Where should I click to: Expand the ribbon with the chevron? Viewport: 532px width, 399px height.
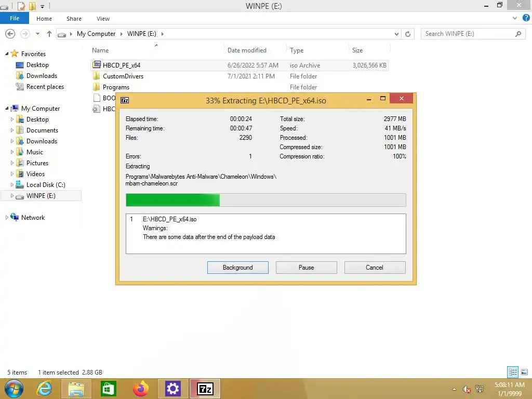click(x=515, y=18)
